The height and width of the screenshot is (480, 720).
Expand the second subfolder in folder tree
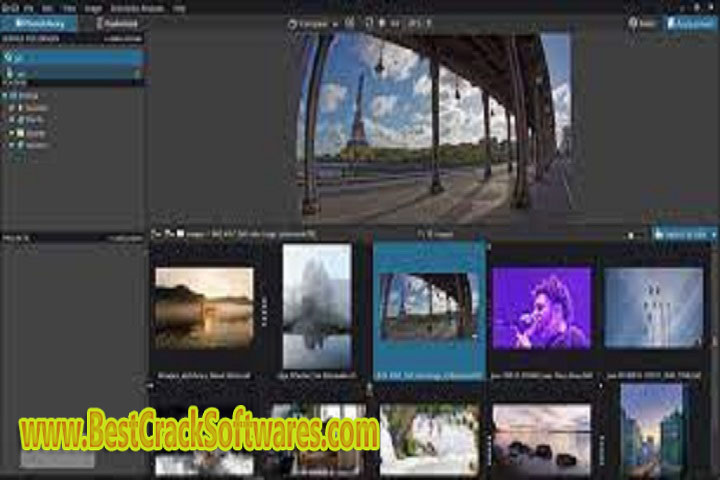tap(12, 120)
